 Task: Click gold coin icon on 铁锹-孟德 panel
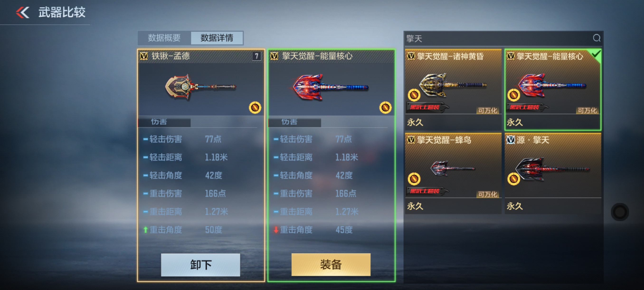click(x=255, y=108)
